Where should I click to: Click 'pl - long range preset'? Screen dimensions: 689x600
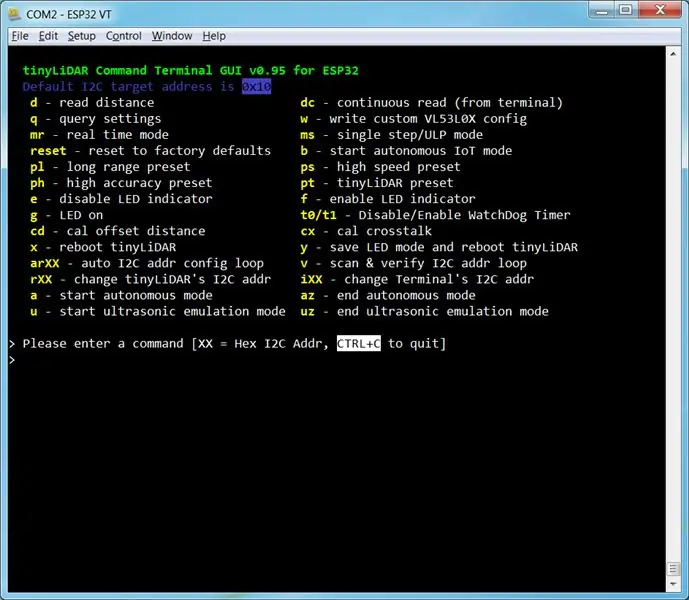tap(110, 167)
